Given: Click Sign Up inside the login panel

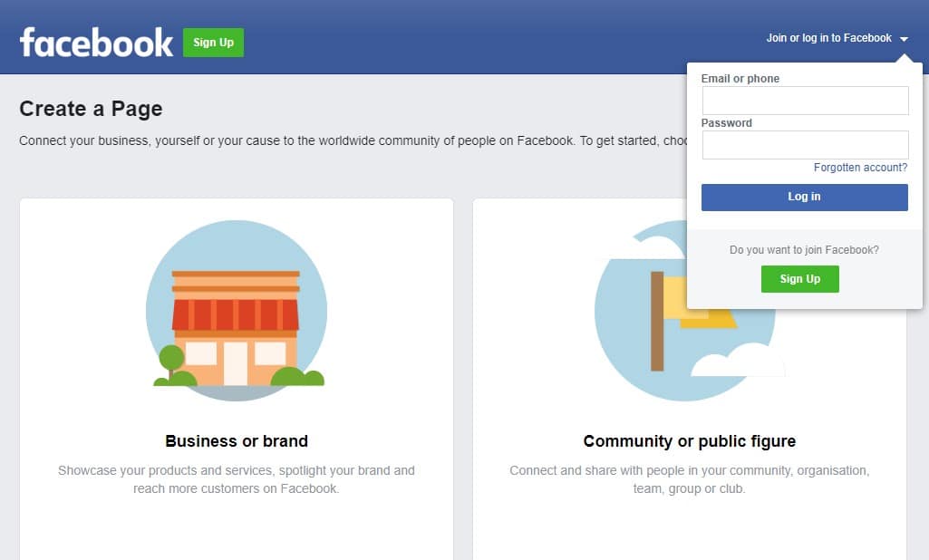Looking at the screenshot, I should [x=799, y=279].
